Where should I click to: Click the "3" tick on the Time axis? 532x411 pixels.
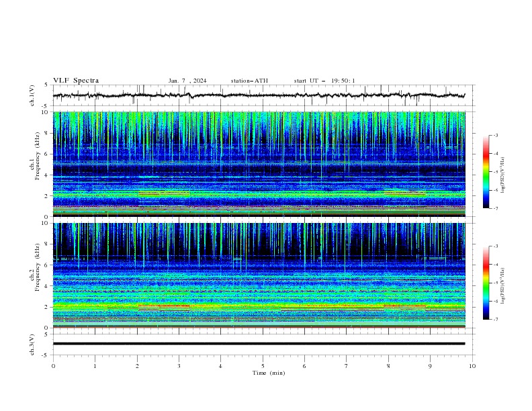click(179, 366)
